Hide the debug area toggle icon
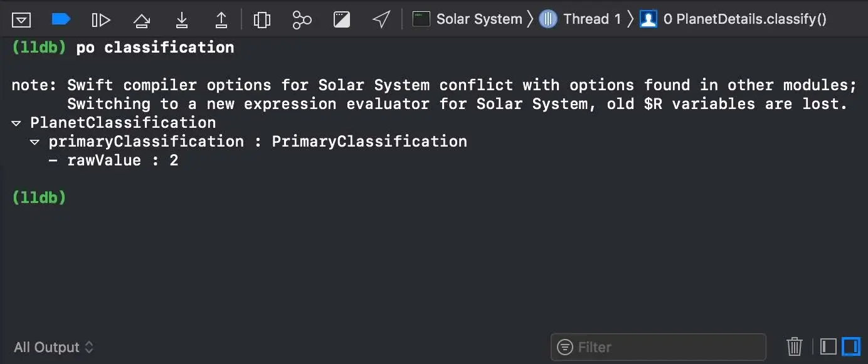 coord(21,20)
